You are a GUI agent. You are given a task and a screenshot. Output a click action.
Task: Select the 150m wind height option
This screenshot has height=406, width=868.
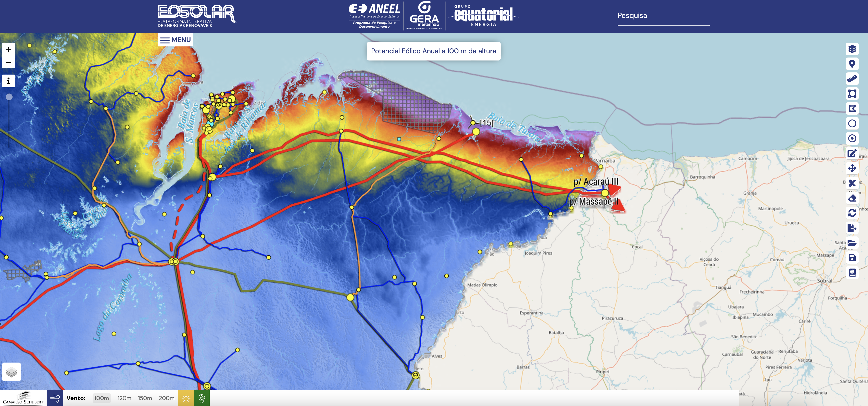(x=145, y=398)
